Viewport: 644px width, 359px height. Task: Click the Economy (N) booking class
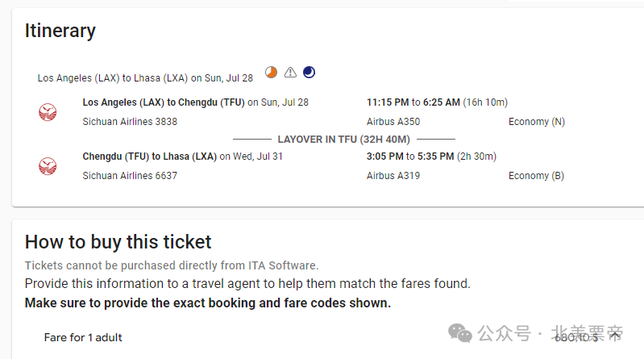[x=537, y=122]
